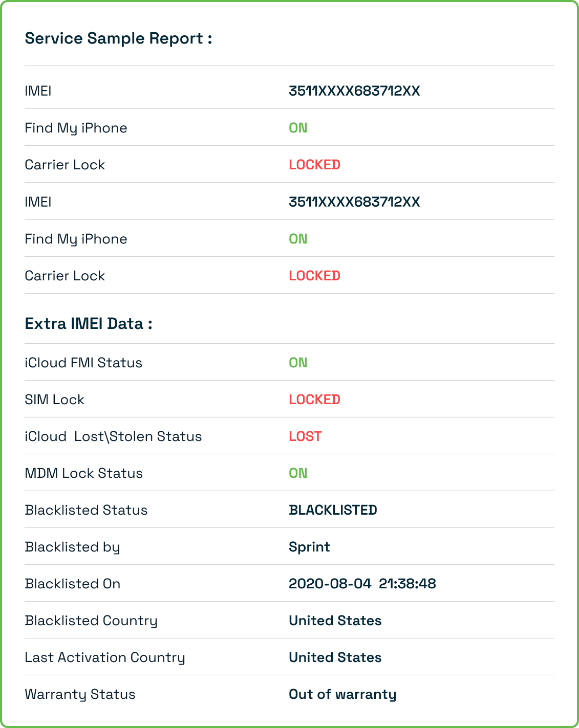This screenshot has height=728, width=579.
Task: Select the red LOST status value
Action: click(x=305, y=436)
